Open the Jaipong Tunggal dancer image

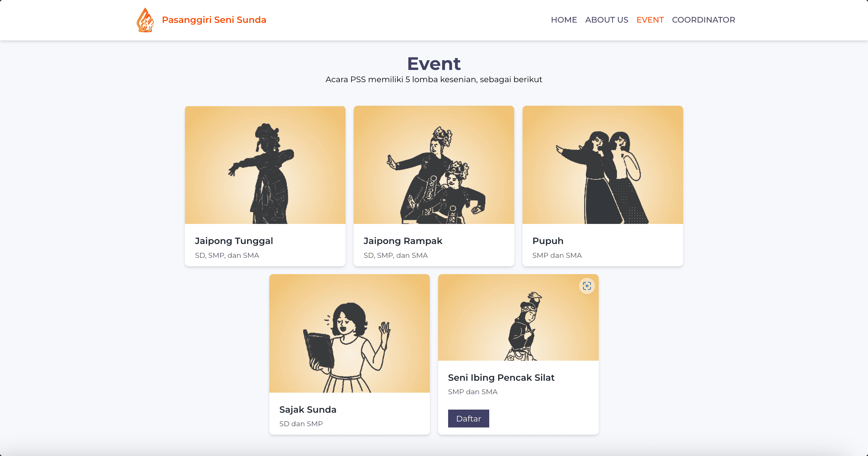[x=265, y=165]
